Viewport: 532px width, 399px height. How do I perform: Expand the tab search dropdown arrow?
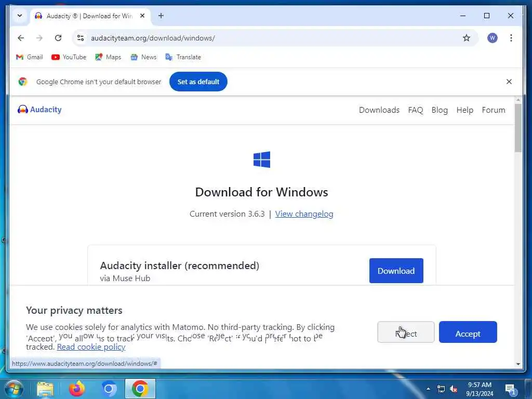click(19, 16)
